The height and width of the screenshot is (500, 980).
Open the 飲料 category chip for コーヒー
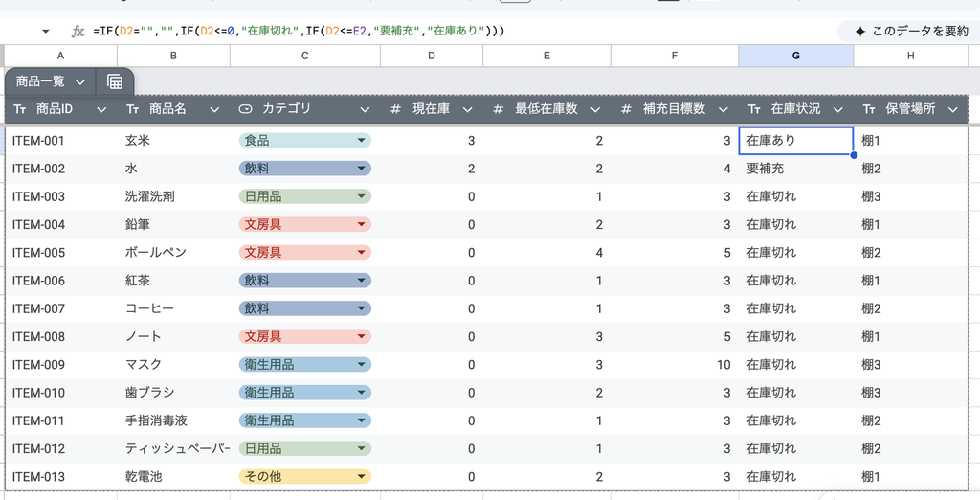pyautogui.click(x=305, y=308)
